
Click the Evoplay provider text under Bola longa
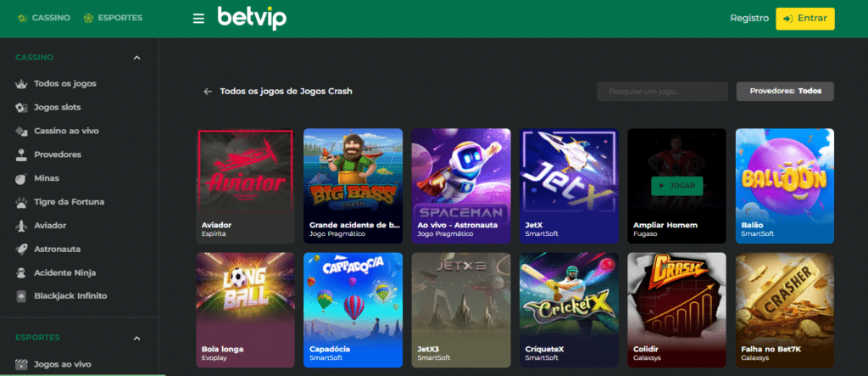214,358
